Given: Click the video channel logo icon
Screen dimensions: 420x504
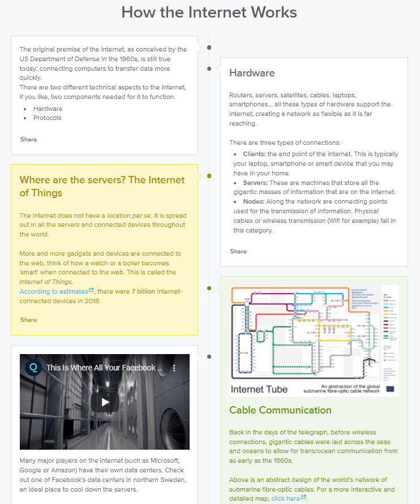Looking at the screenshot, I should point(33,367).
